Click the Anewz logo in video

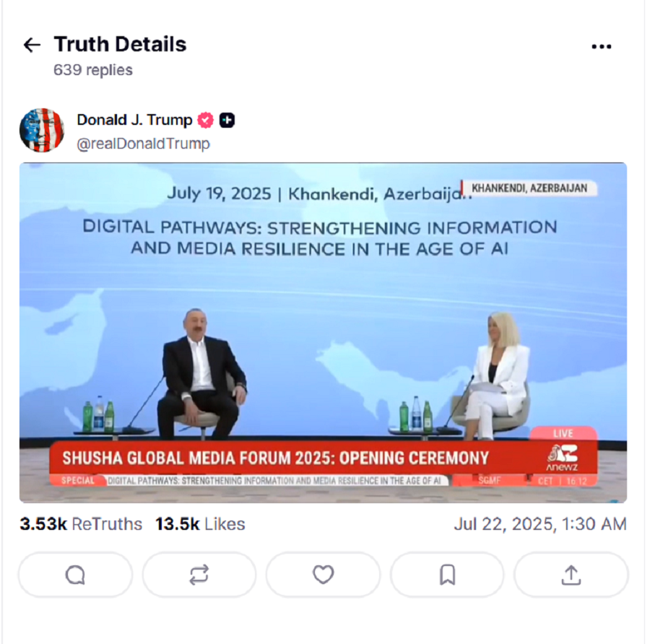[x=562, y=458]
